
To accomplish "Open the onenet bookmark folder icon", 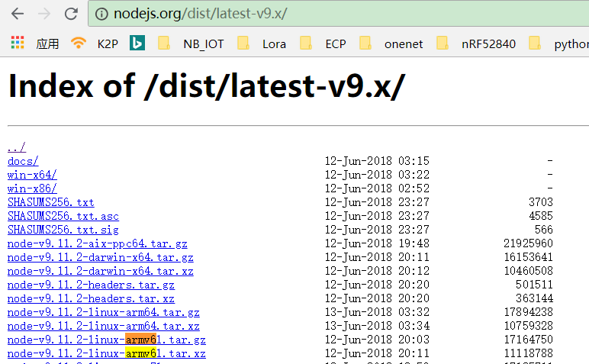I will pos(365,43).
